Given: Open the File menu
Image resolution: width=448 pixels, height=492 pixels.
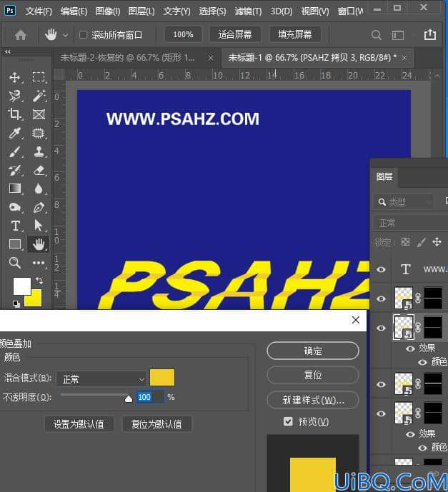Looking at the screenshot, I should pos(39,11).
